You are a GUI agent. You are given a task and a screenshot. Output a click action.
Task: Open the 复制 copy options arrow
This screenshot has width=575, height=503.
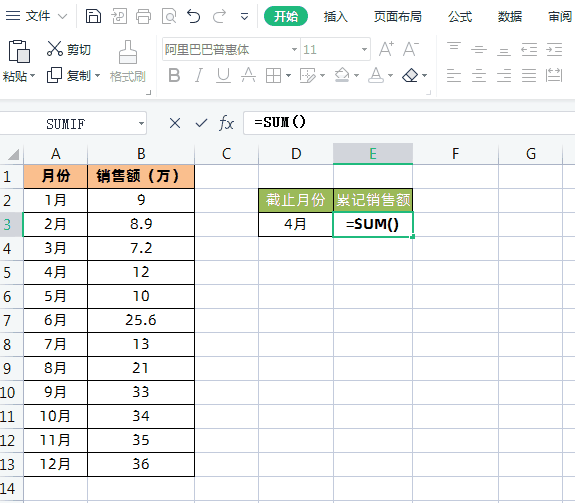97,76
